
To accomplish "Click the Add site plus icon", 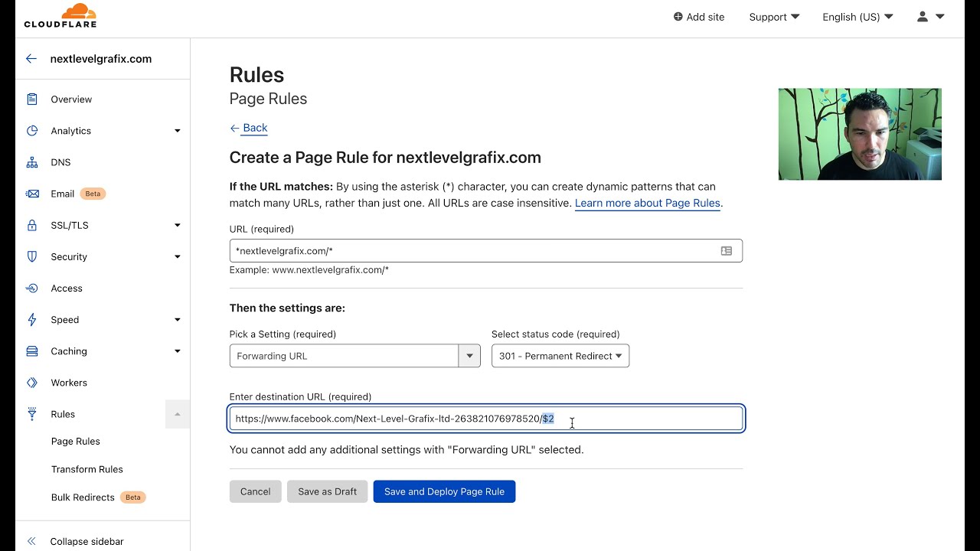I will point(678,17).
